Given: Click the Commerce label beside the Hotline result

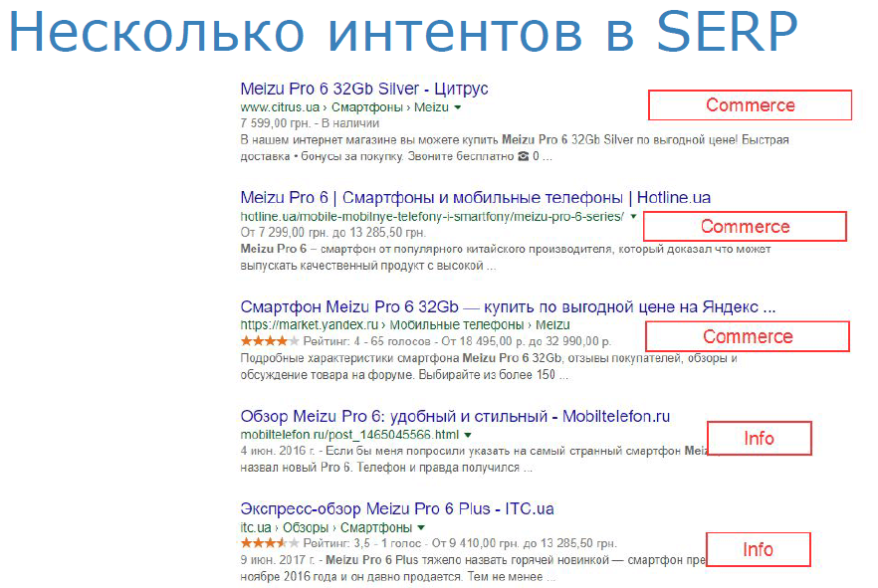Looking at the screenshot, I should point(745,226).
